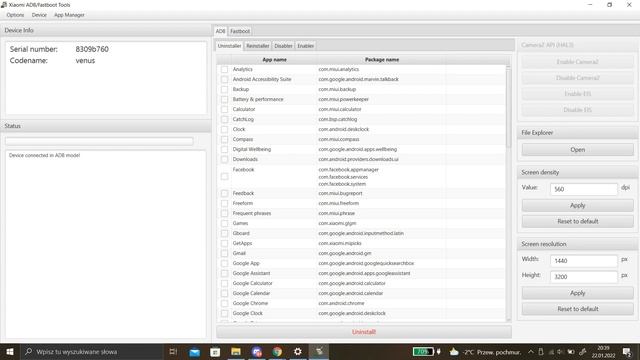This screenshot has height=360, width=640.
Task: Check the GetApps checkbox
Action: 224,243
